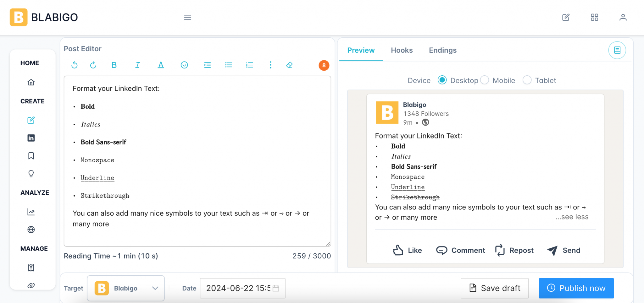Expand the Blabigo target account dropdown
Screen dimensions: 644x303
155,288
